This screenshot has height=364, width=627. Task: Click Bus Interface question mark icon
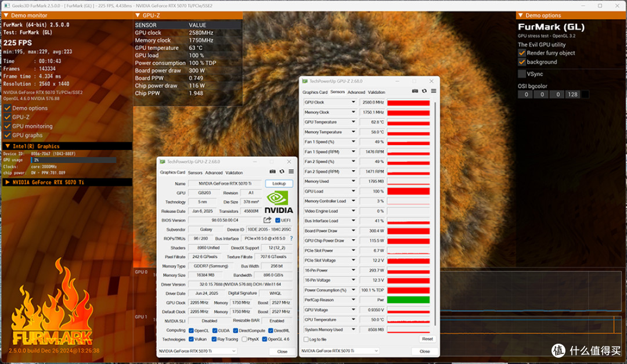pyautogui.click(x=291, y=239)
